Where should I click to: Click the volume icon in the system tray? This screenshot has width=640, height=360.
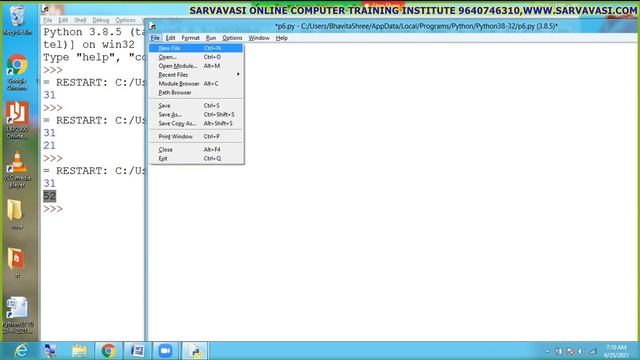coord(580,351)
